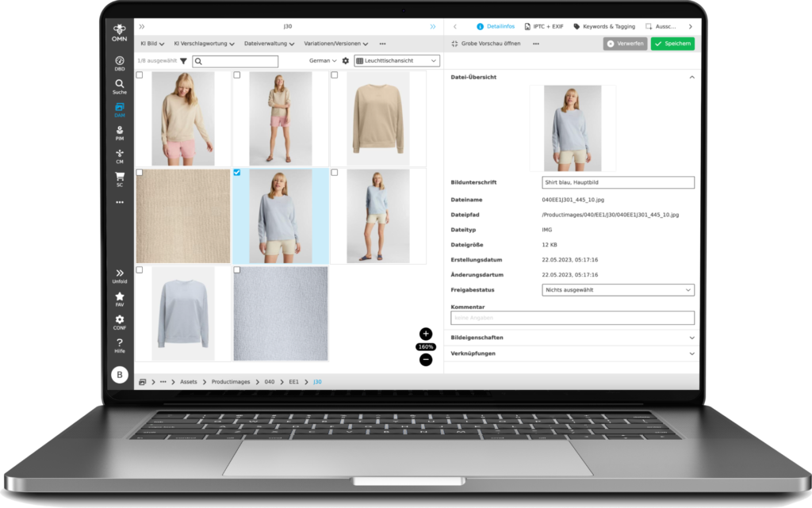The image size is (812, 508).
Task: Open the DBD dashboard icon
Action: [x=120, y=63]
